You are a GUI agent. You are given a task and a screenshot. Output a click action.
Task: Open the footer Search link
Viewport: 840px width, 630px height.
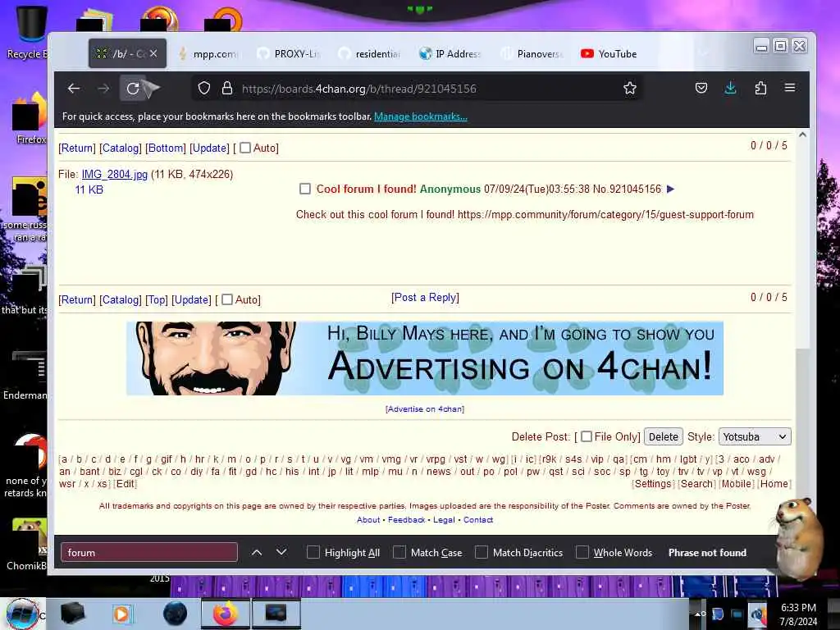[696, 484]
